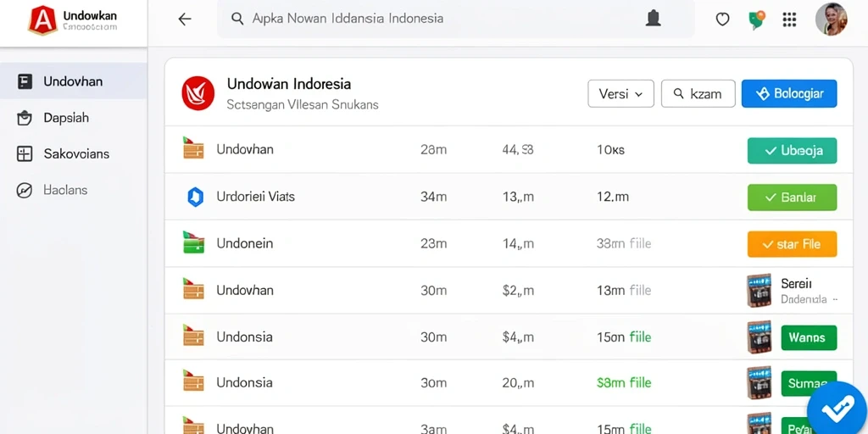
Task: Click the teal Ubeoja button
Action: 792,151
